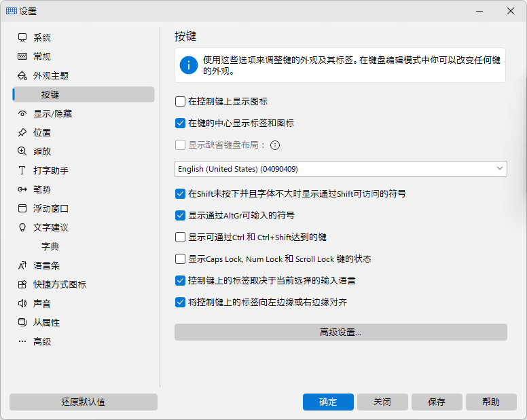This screenshot has width=527, height=420.
Task: Click the 声音 label in the sidebar
Action: click(x=42, y=303)
